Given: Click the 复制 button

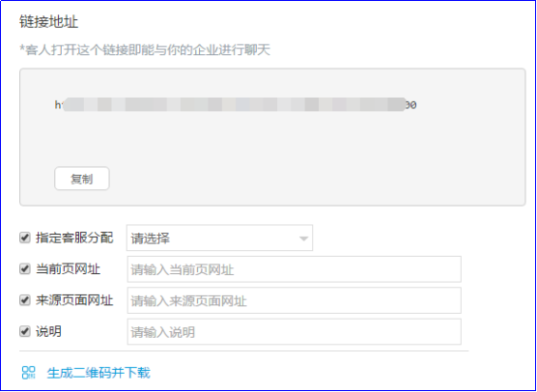Looking at the screenshot, I should (82, 179).
